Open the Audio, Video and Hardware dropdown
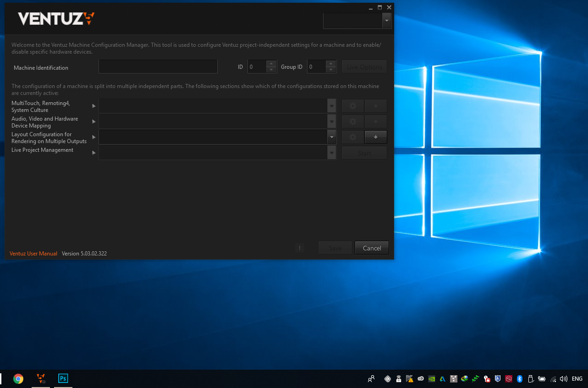The height and width of the screenshot is (388, 588). click(332, 122)
